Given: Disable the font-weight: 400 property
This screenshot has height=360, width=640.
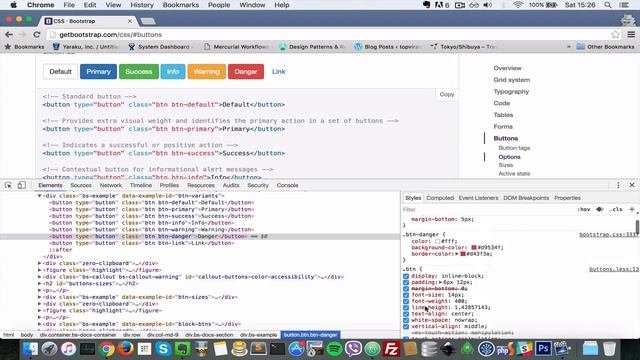Looking at the screenshot, I should pos(406,301).
